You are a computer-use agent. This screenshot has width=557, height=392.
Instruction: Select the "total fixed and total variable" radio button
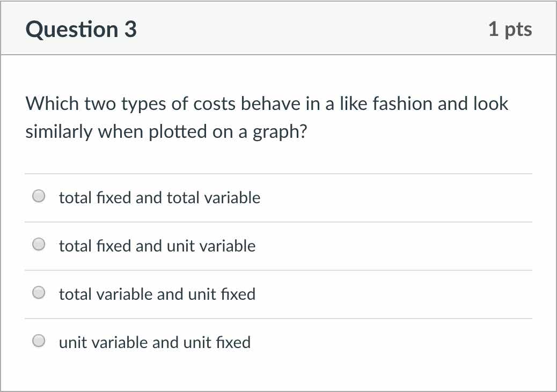click(39, 197)
